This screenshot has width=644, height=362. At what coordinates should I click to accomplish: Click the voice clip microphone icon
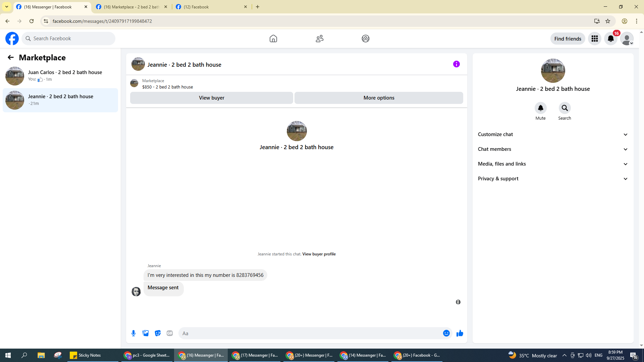click(x=133, y=333)
